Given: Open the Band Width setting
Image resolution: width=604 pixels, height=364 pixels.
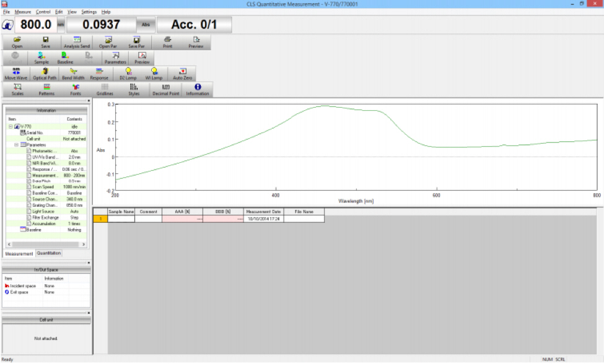Looking at the screenshot, I should click(x=73, y=74).
